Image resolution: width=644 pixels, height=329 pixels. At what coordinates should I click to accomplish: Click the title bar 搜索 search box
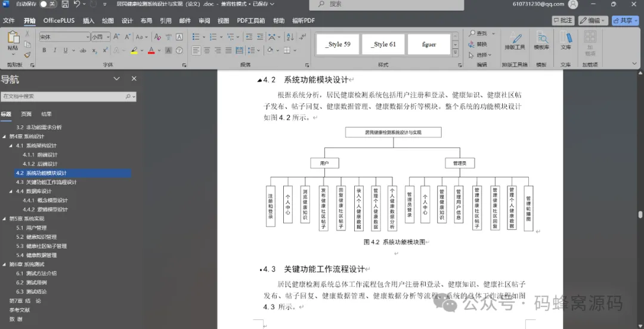coord(386,4)
